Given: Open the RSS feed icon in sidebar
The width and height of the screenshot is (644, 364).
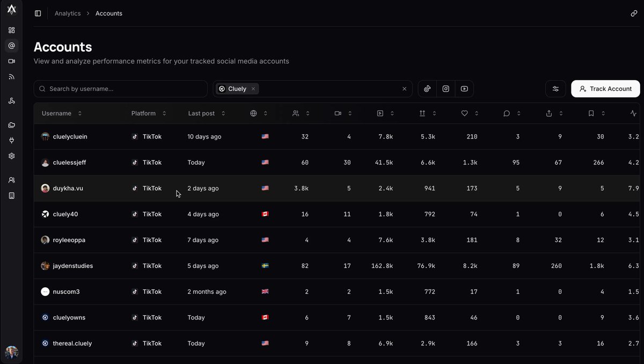Looking at the screenshot, I should 12,77.
